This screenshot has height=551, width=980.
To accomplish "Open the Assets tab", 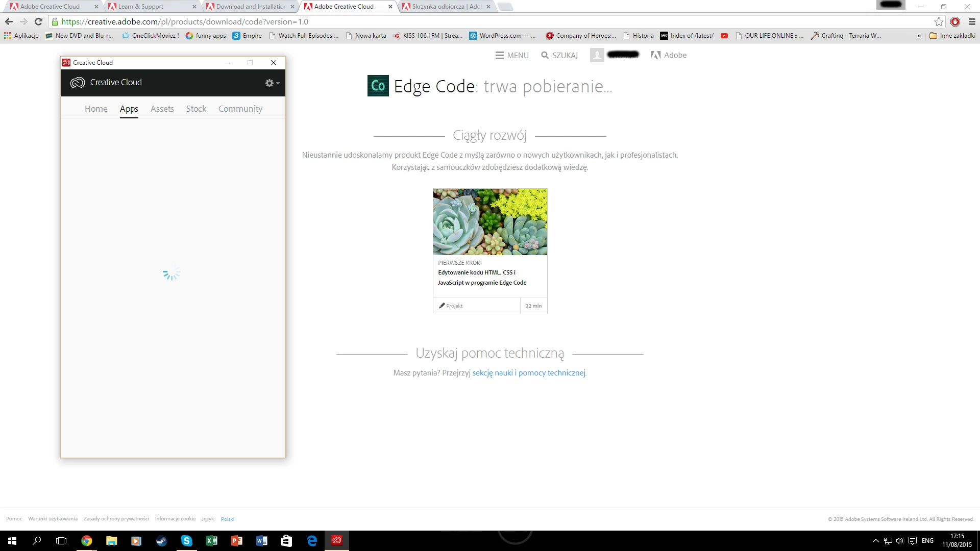I will [x=162, y=109].
